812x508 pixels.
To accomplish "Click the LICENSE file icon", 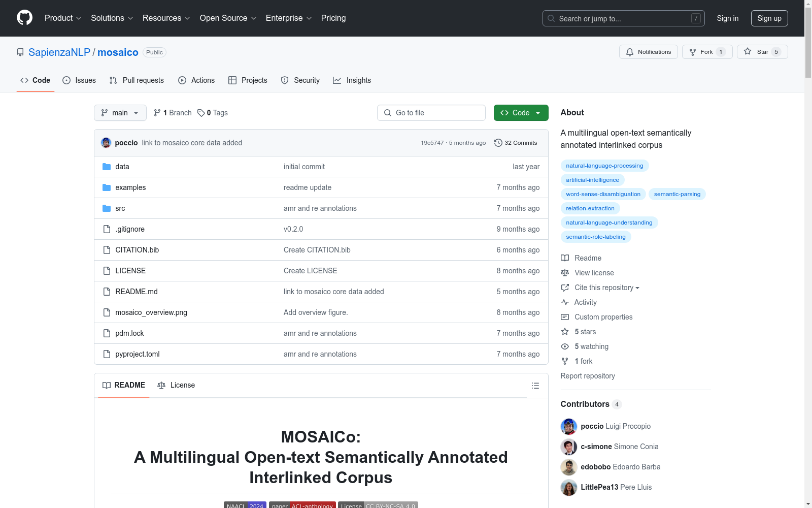I will pos(107,271).
